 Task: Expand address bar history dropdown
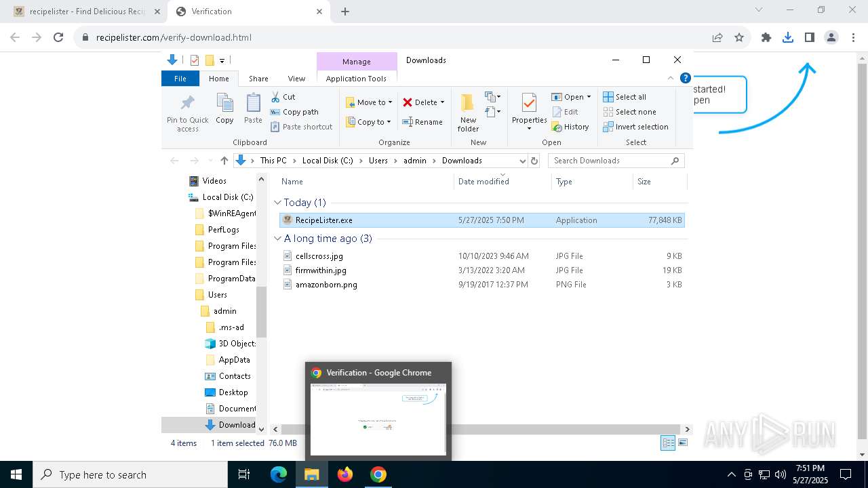click(x=522, y=161)
